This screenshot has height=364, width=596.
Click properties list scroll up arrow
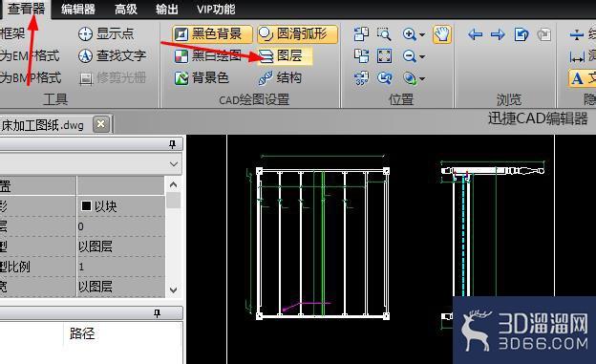173,184
